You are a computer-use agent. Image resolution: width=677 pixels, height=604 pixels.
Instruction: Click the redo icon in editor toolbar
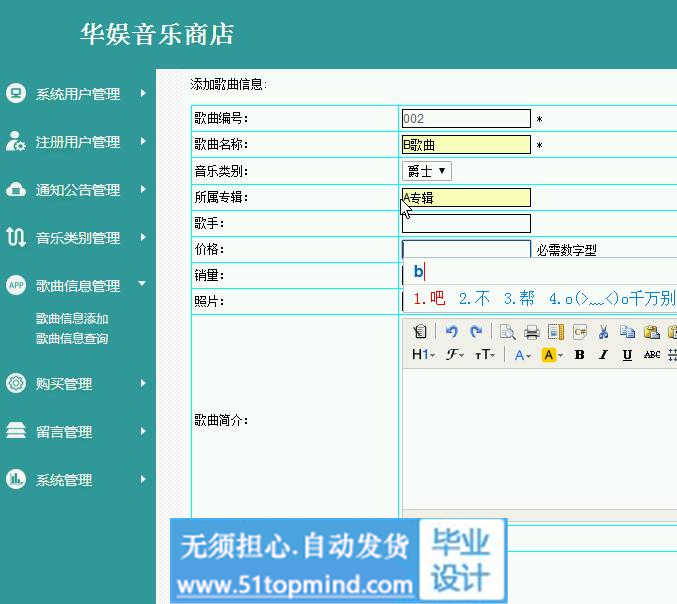tap(476, 332)
